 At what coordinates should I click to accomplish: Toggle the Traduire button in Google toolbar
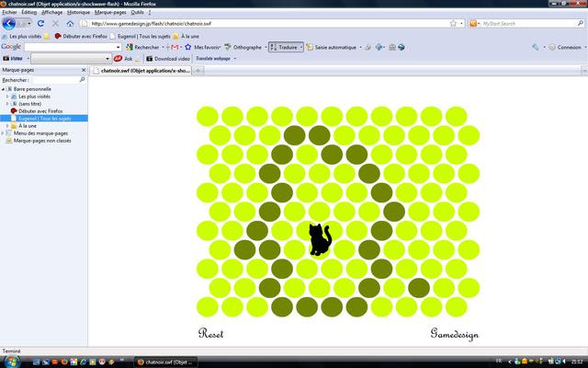[x=286, y=46]
